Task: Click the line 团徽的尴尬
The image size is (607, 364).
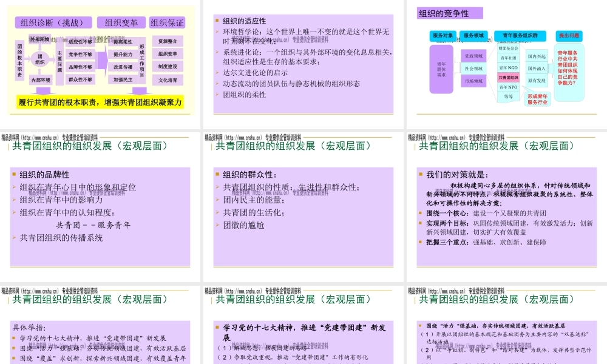Action: pos(243,225)
